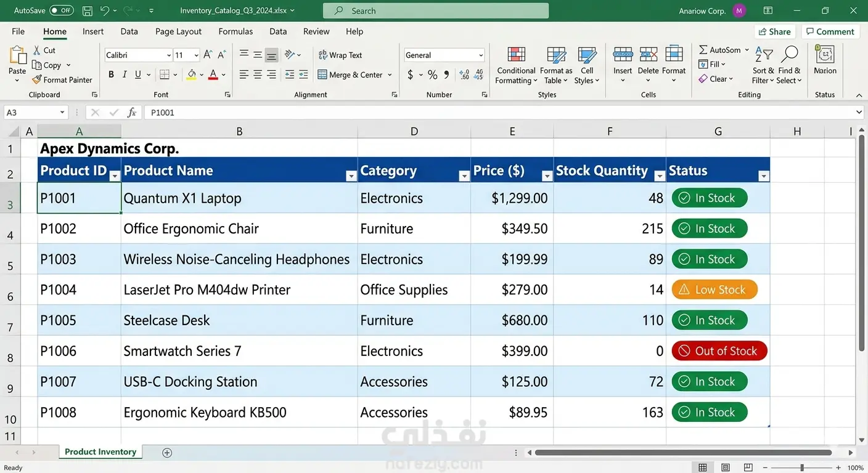This screenshot has width=868, height=473.
Task: Apply the yellow fill color
Action: 192,75
